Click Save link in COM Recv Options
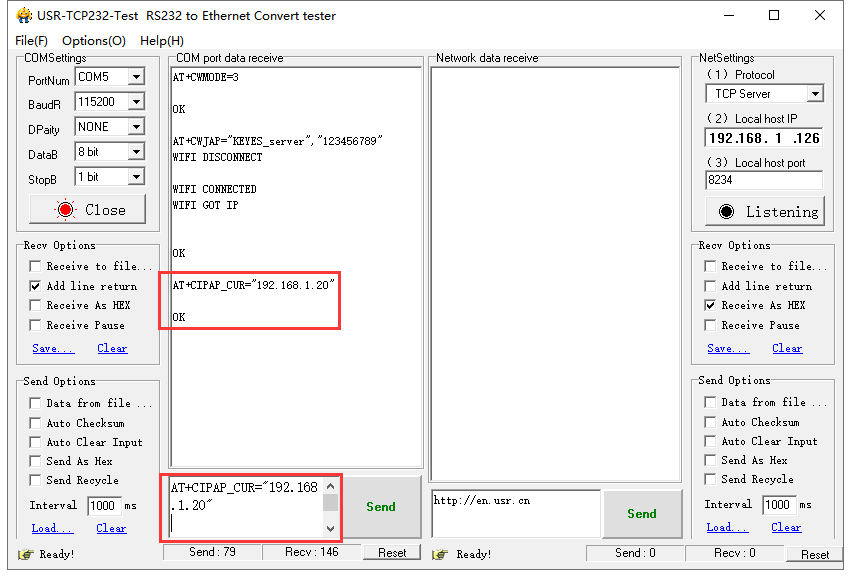Viewport: 851px width, 577px height. pos(53,348)
